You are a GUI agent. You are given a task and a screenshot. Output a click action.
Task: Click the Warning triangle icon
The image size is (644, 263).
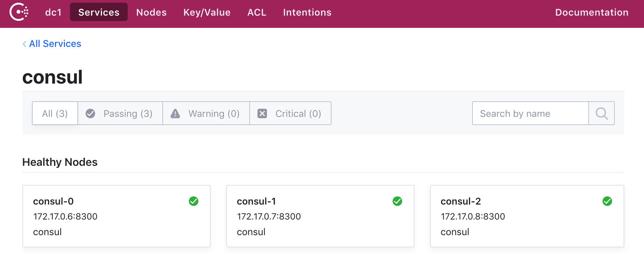175,113
